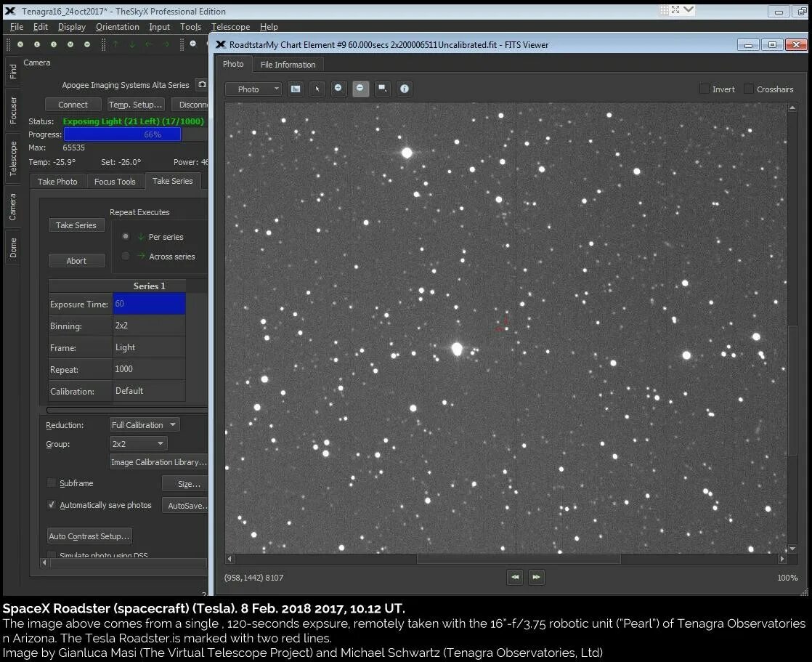Open Temp. Setup... dialog
Image resolution: width=812 pixels, height=662 pixels.
pos(136,105)
